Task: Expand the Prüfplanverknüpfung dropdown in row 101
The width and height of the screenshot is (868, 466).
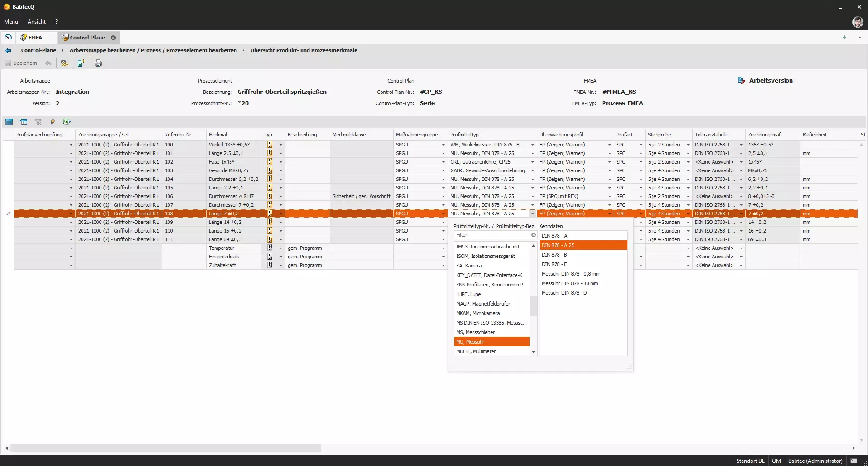Action: [x=71, y=153]
